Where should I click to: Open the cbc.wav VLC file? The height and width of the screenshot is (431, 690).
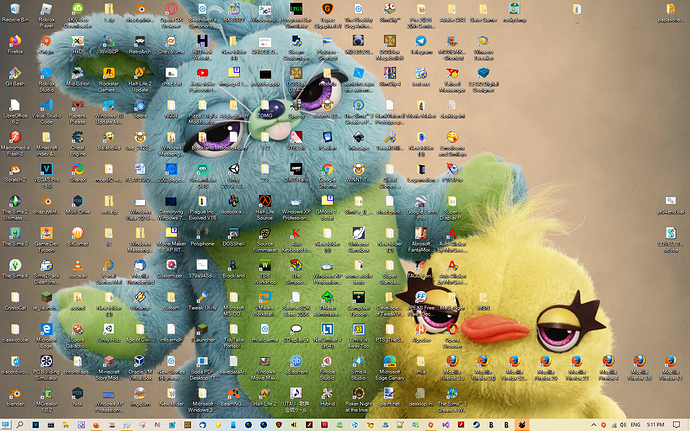pyautogui.click(x=77, y=269)
